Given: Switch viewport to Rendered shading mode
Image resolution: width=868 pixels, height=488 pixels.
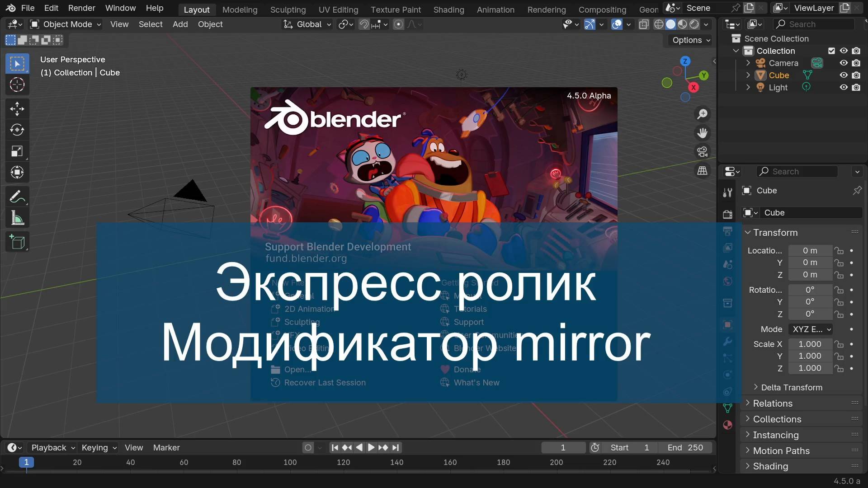Looking at the screenshot, I should coord(694,24).
